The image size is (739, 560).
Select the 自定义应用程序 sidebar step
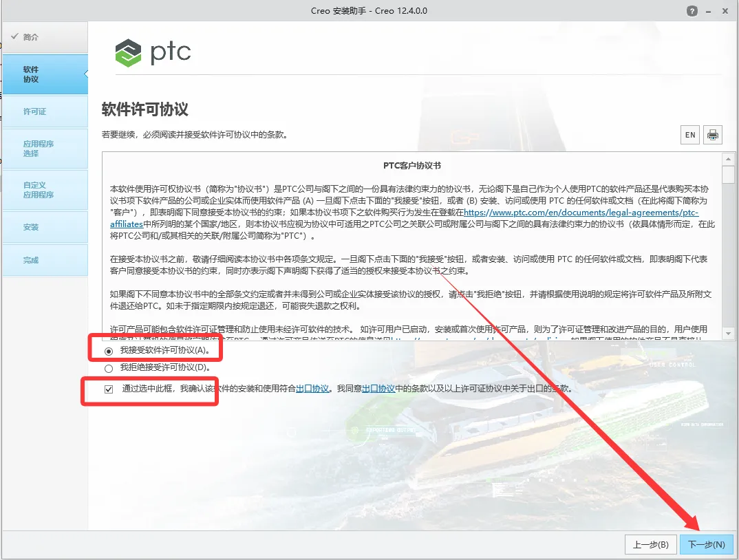click(45, 190)
